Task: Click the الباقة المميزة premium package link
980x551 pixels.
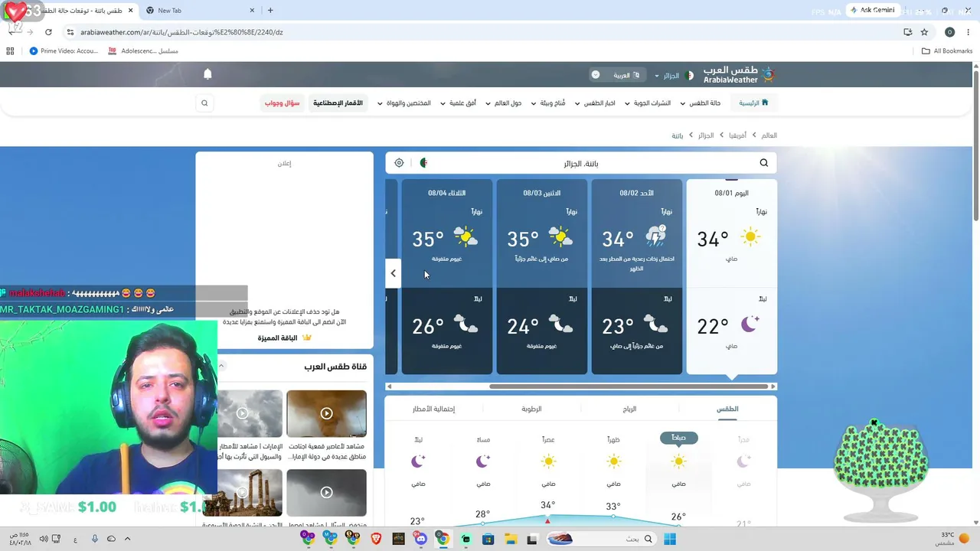Action: point(278,337)
